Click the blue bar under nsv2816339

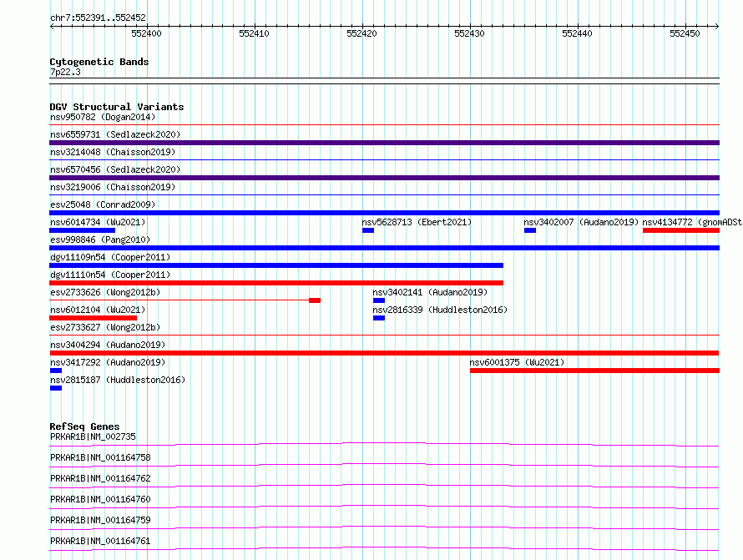(x=379, y=318)
